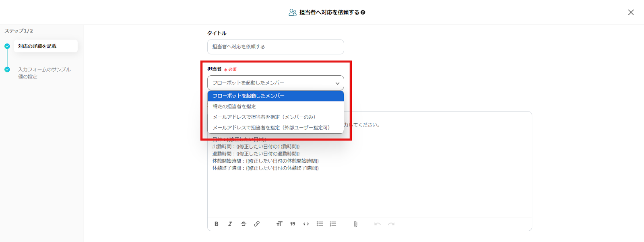The image size is (644, 242).
Task: Click the タイトル input field
Action: [x=276, y=47]
